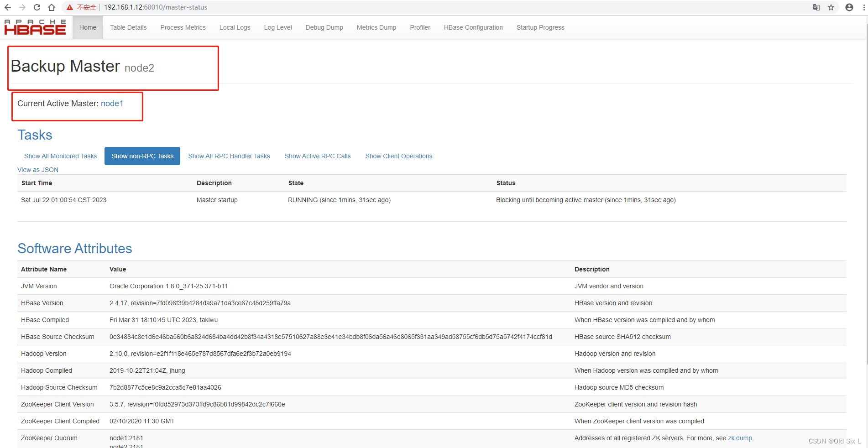Viewport: 868px width, 448px height.
Task: Open the Debug Dump tab
Action: pos(324,27)
